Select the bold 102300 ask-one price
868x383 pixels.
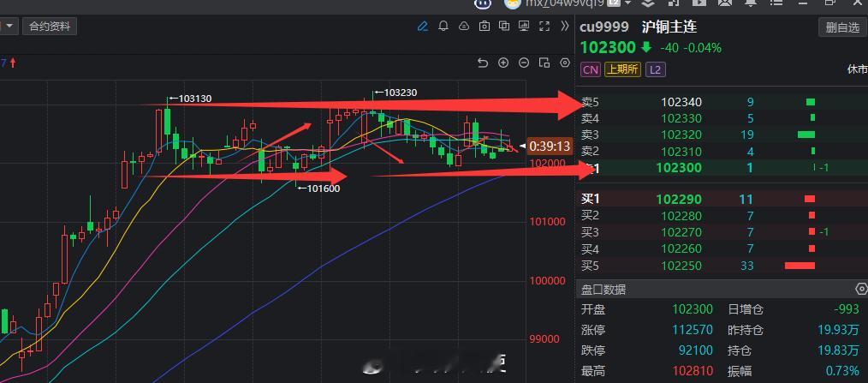coord(679,167)
